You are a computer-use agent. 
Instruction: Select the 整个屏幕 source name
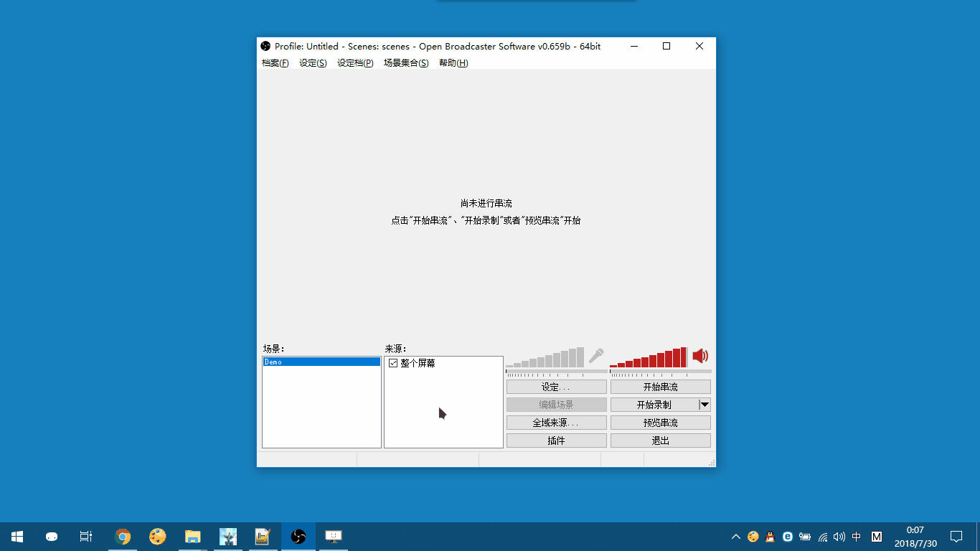[x=418, y=364]
